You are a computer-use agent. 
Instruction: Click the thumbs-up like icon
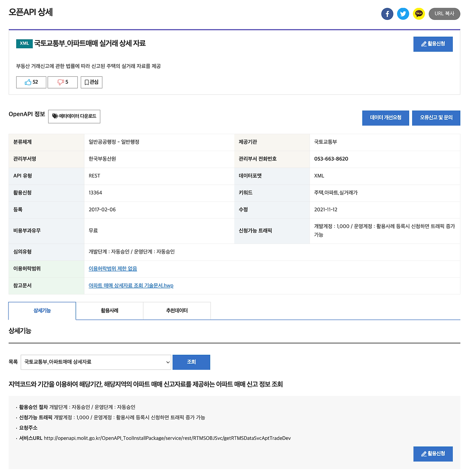tap(28, 82)
